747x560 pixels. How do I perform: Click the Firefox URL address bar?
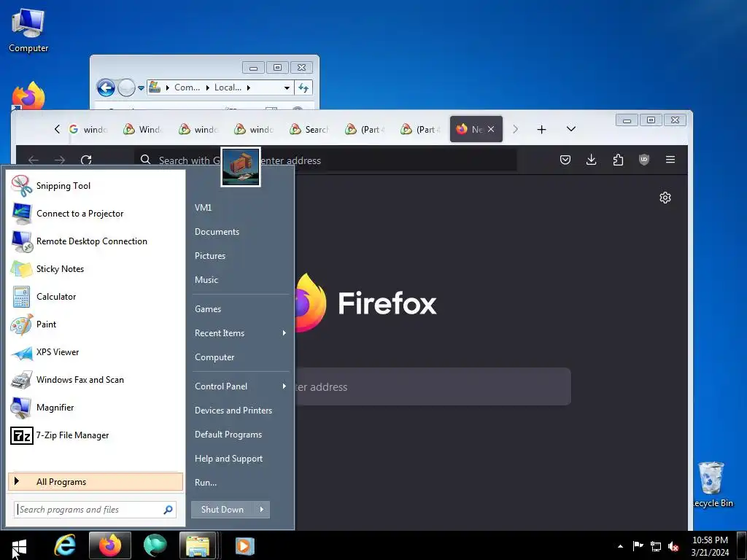[326, 160]
